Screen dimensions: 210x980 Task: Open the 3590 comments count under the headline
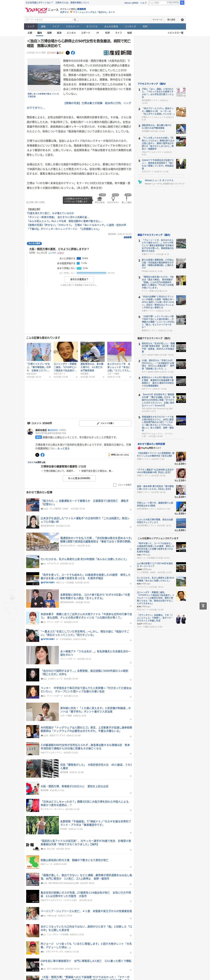52,53
